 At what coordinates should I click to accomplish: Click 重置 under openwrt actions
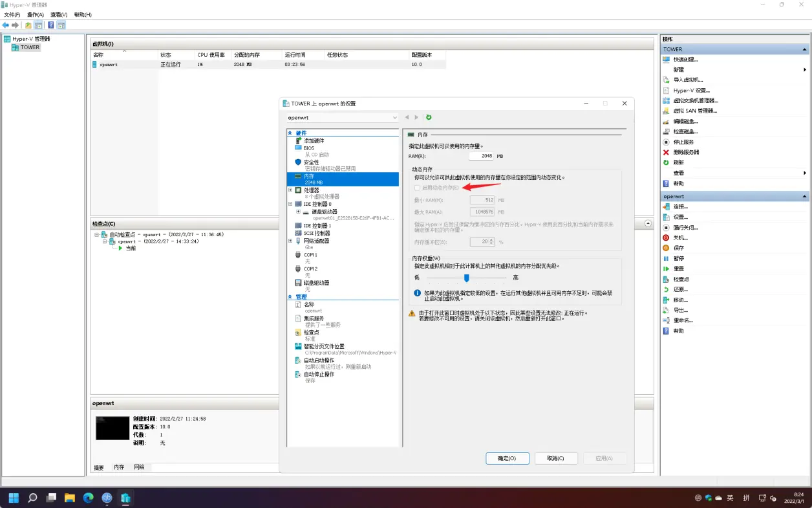678,269
